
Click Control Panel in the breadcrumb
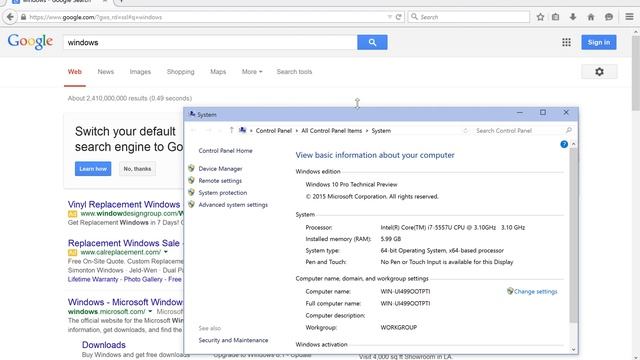coord(273,131)
